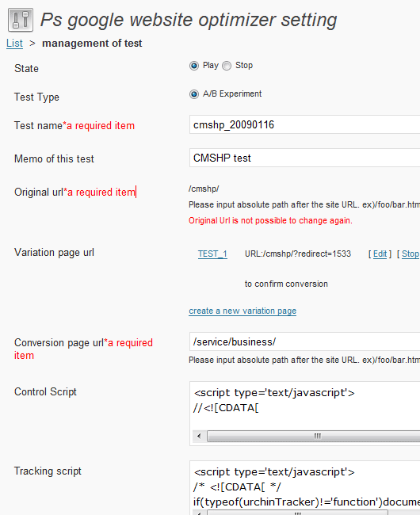Open the TEST_1 variation link
Screen dimensions: 420x515
tap(212, 254)
